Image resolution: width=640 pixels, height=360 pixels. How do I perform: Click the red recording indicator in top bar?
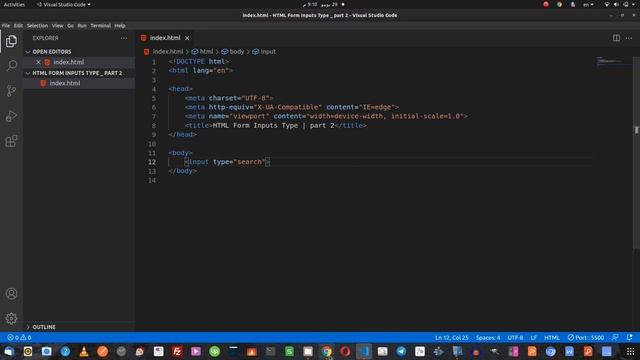(x=546, y=4)
